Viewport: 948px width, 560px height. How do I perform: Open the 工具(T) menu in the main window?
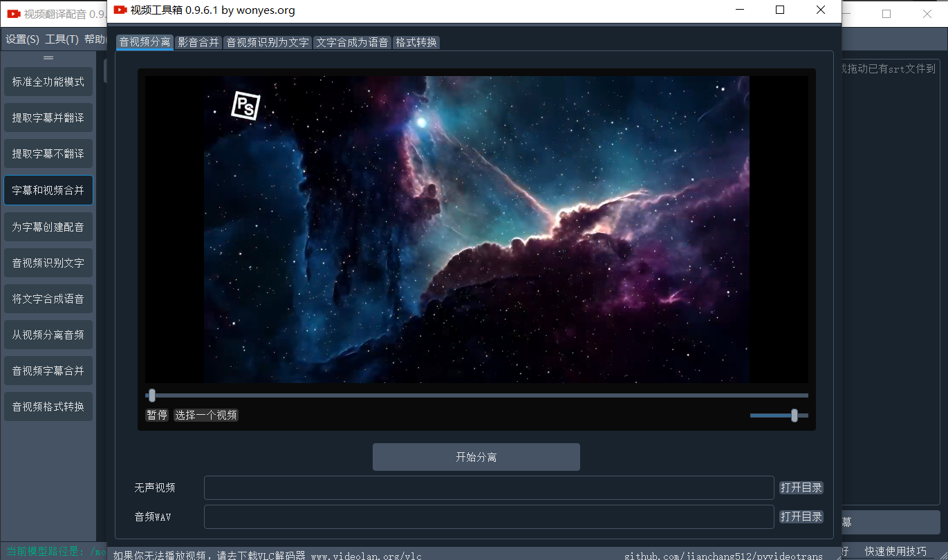(62, 39)
